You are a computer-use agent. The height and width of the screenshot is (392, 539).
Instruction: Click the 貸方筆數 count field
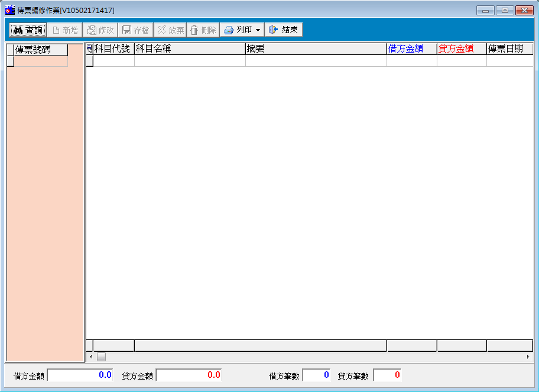point(387,375)
